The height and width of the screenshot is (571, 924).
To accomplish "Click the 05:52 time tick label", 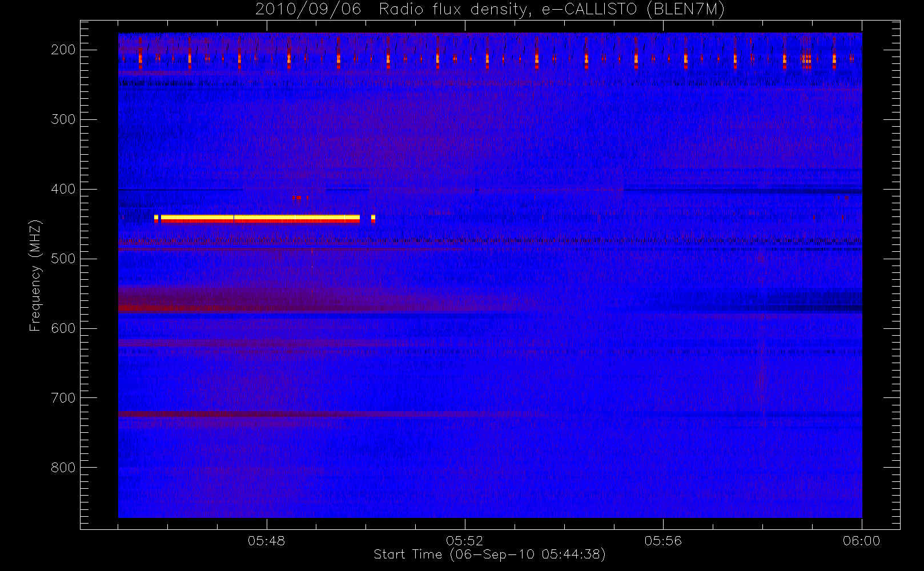I will tap(465, 541).
